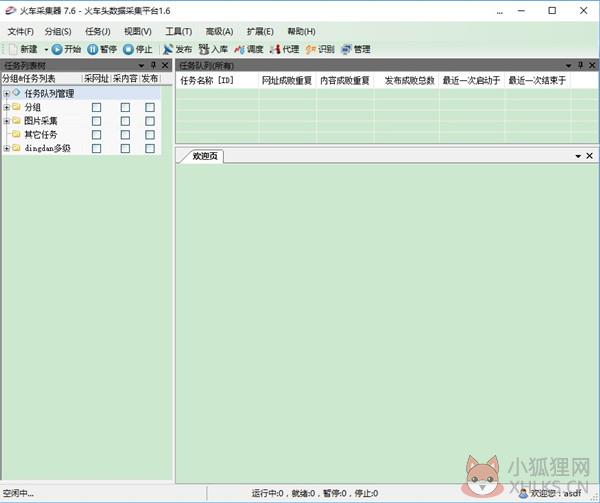Sort by 最近一次结束于 column header

537,80
